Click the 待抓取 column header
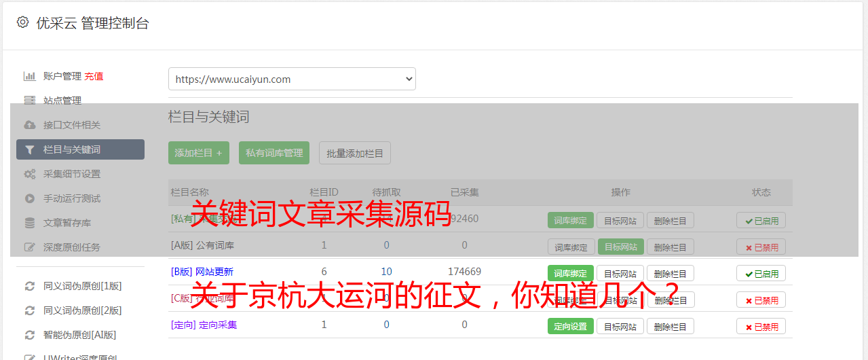The height and width of the screenshot is (360, 868). click(386, 192)
